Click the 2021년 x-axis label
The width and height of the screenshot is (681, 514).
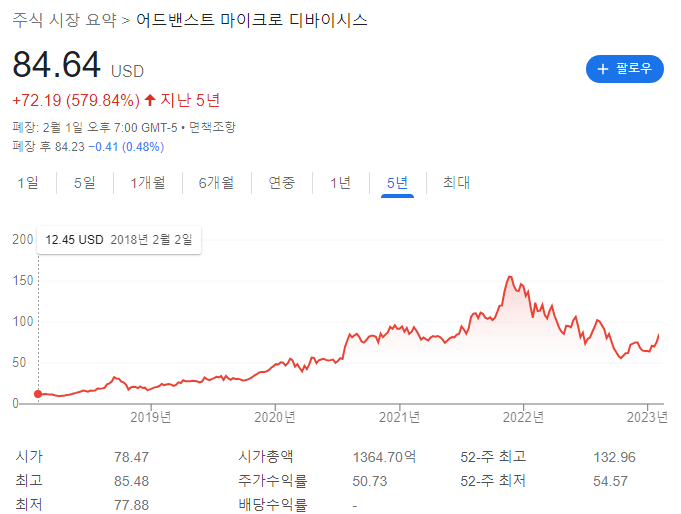[x=399, y=417]
